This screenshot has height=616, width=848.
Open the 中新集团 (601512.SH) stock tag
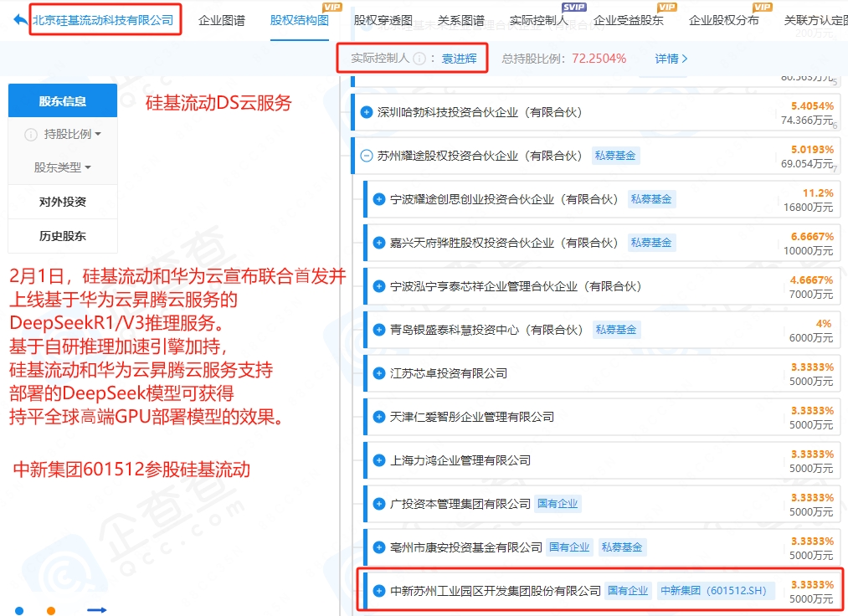pos(714,591)
